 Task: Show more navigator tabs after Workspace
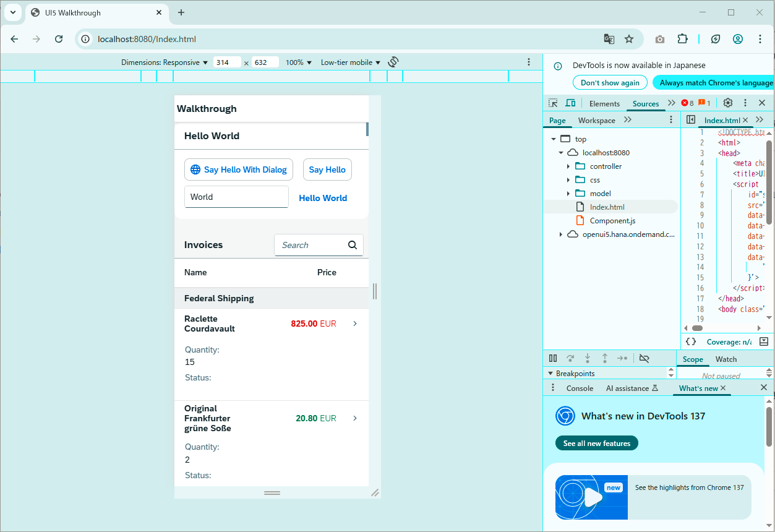tap(628, 120)
